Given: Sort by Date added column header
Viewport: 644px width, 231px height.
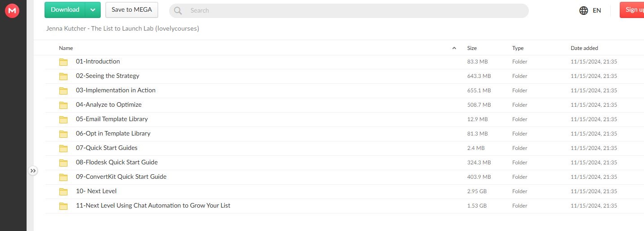Looking at the screenshot, I should coord(584,48).
